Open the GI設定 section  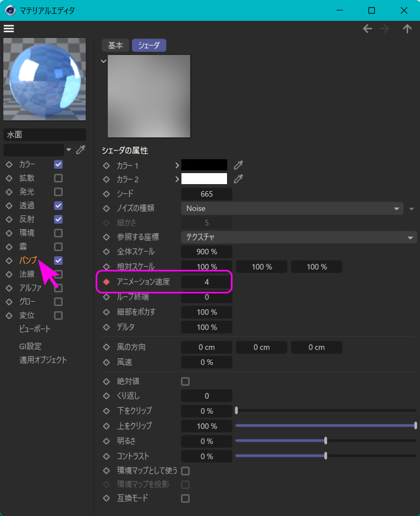(30, 346)
